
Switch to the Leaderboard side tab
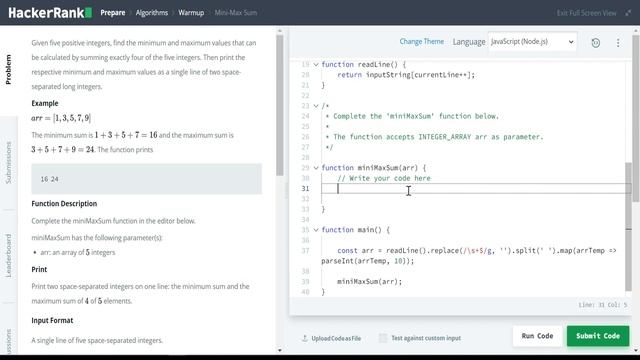(x=9, y=256)
